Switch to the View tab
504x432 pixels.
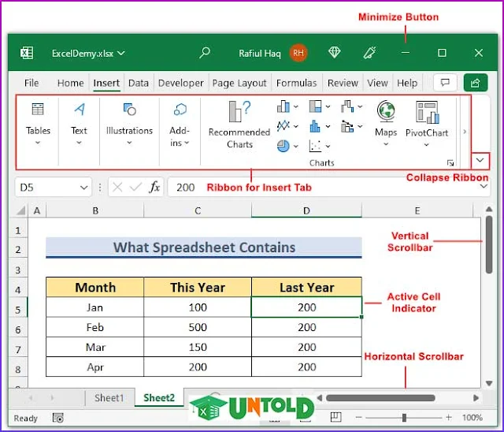377,83
